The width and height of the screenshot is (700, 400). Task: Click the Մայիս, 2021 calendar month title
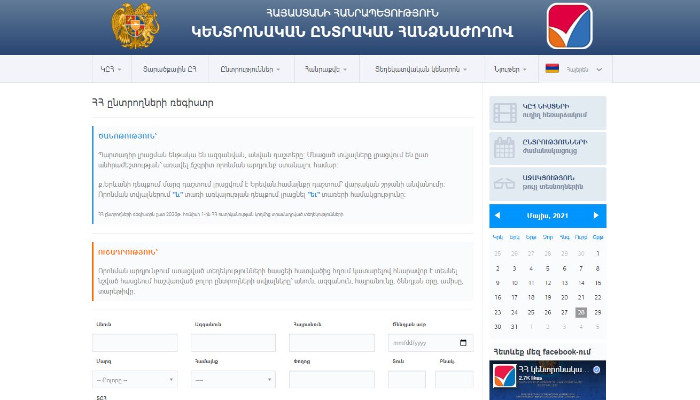point(547,216)
